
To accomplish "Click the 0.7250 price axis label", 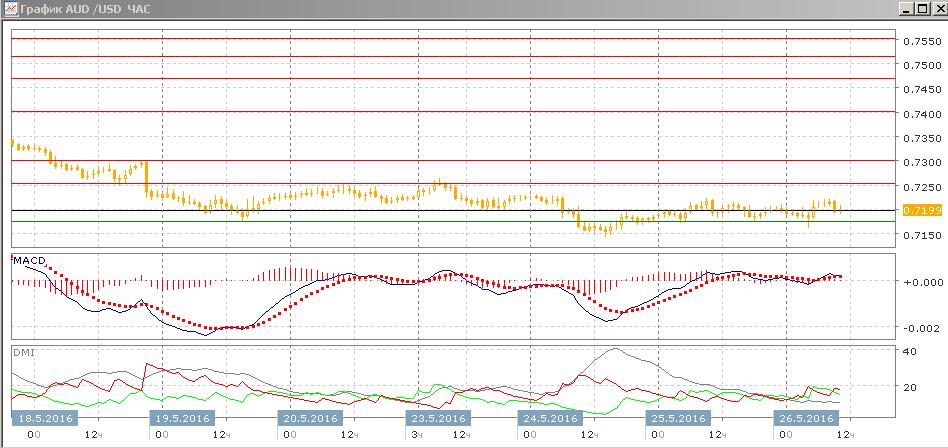I will click(x=922, y=187).
